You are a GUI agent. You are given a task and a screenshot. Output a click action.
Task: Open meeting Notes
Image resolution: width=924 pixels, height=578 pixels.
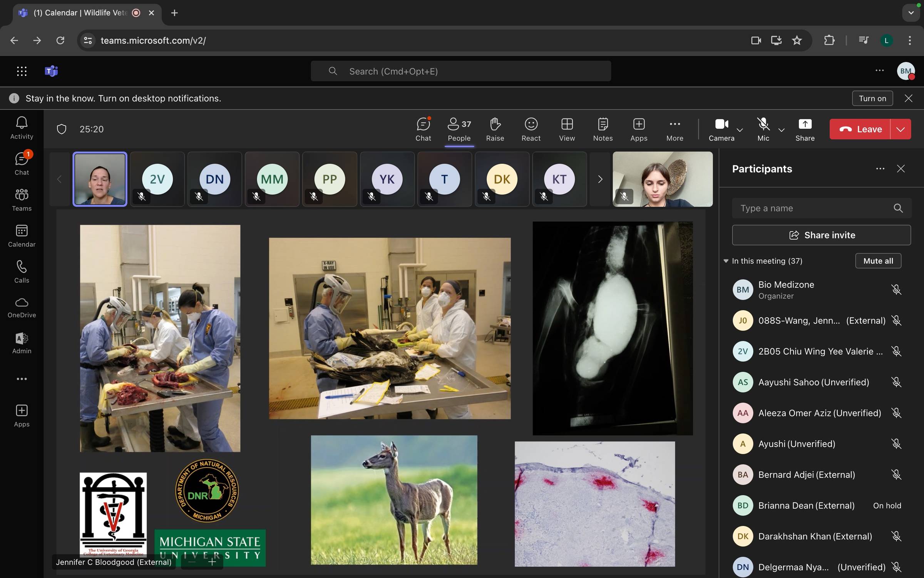coord(603,129)
